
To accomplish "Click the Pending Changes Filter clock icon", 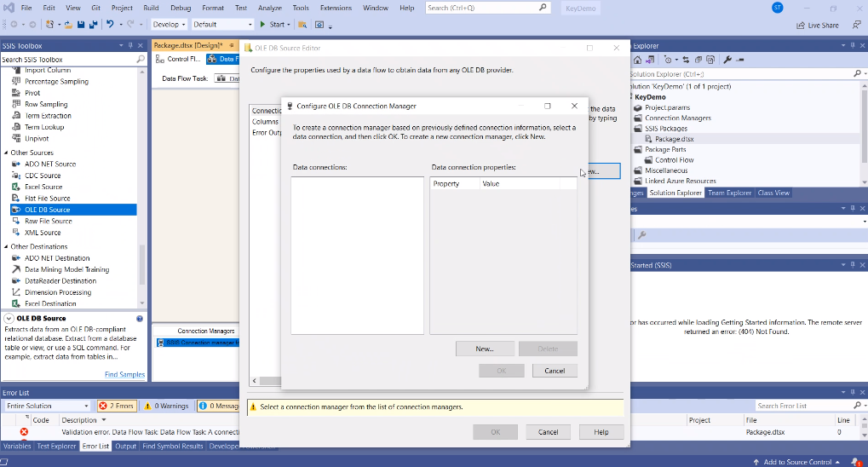I will coord(668,60).
